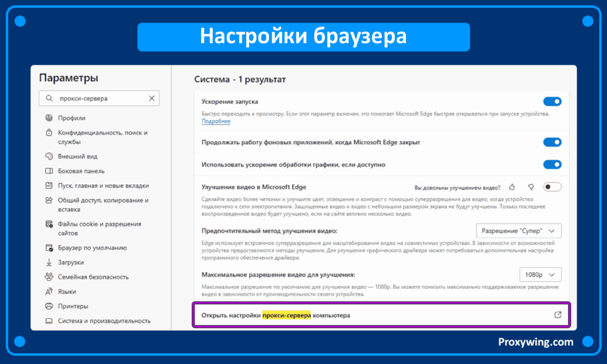This screenshot has width=607, height=364.
Task: Click the Семейная безопасность icon
Action: click(49, 277)
